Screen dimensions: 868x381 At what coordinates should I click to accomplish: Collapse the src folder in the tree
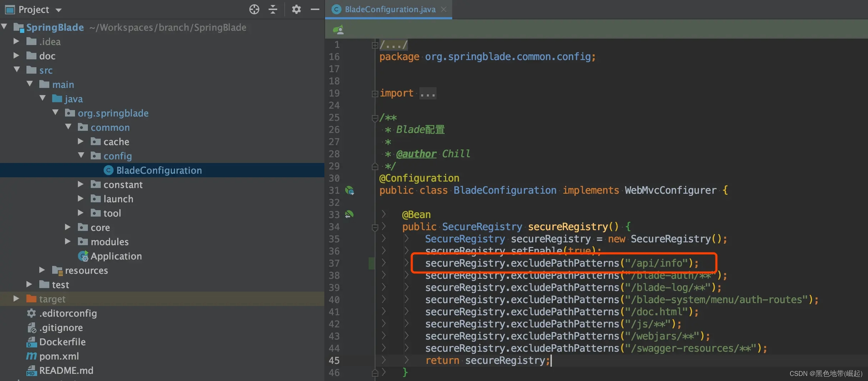pyautogui.click(x=16, y=70)
